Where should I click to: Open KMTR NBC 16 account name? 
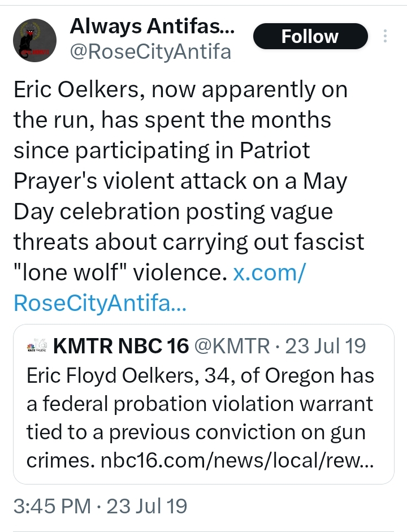(x=121, y=346)
